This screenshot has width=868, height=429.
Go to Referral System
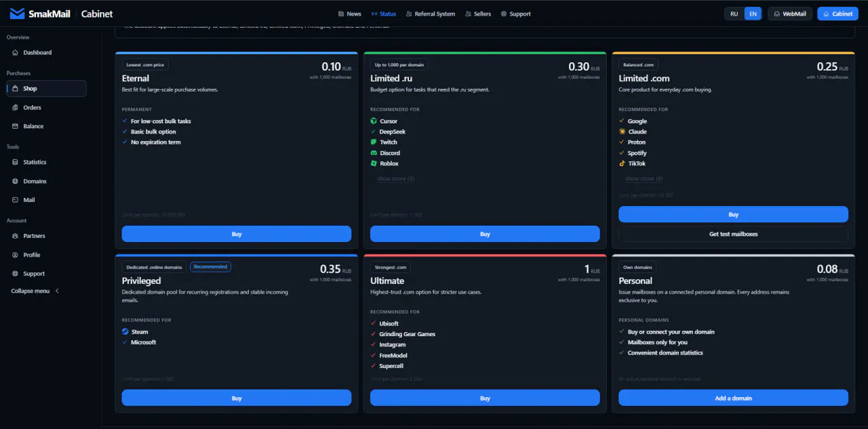(430, 14)
